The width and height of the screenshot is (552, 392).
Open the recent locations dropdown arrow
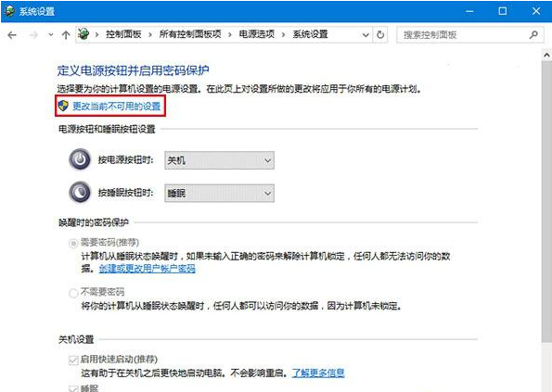pos(51,35)
